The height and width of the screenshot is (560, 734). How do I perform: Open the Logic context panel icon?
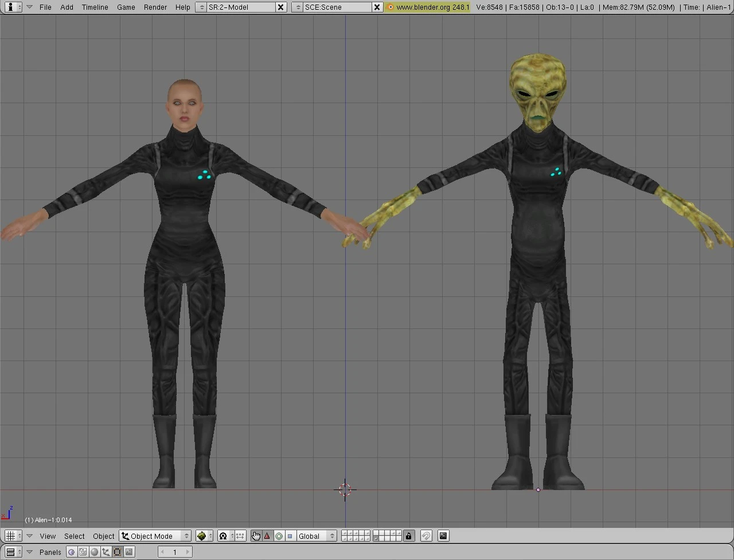click(71, 552)
